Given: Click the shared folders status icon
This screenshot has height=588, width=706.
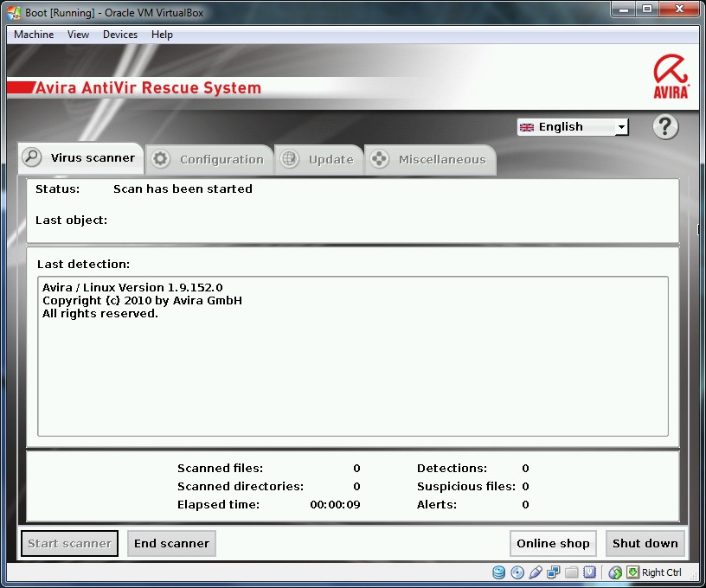Looking at the screenshot, I should (x=571, y=572).
